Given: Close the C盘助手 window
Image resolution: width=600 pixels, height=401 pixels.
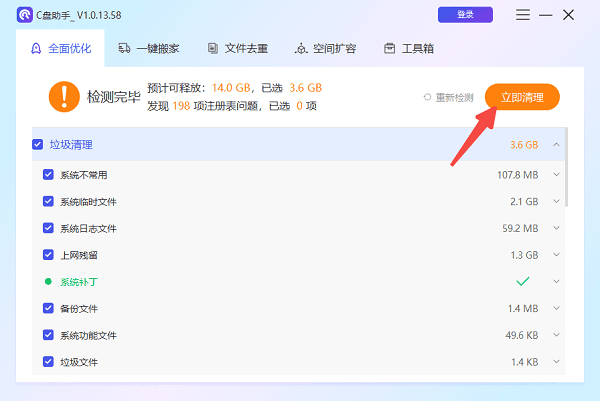Looking at the screenshot, I should coord(569,15).
